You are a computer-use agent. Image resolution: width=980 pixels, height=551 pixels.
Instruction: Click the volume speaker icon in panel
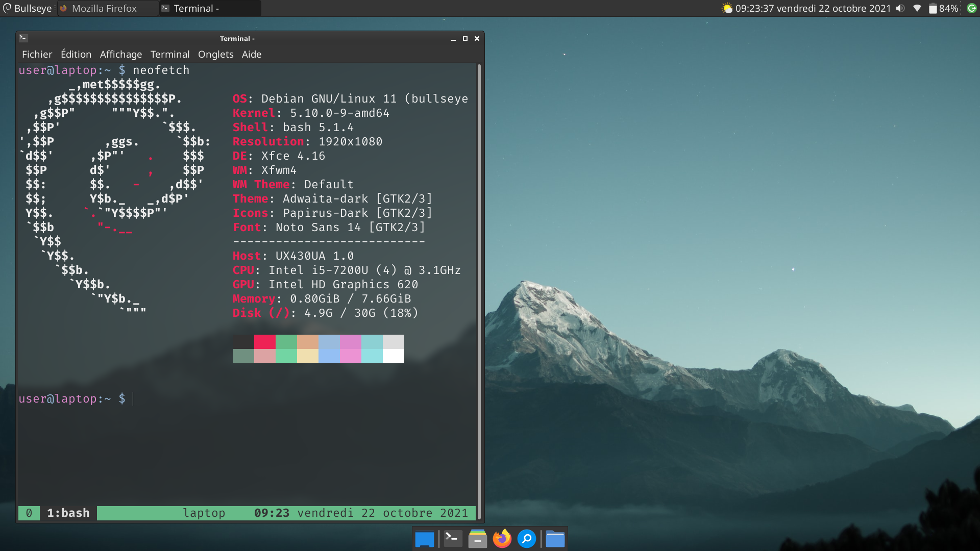(x=900, y=8)
